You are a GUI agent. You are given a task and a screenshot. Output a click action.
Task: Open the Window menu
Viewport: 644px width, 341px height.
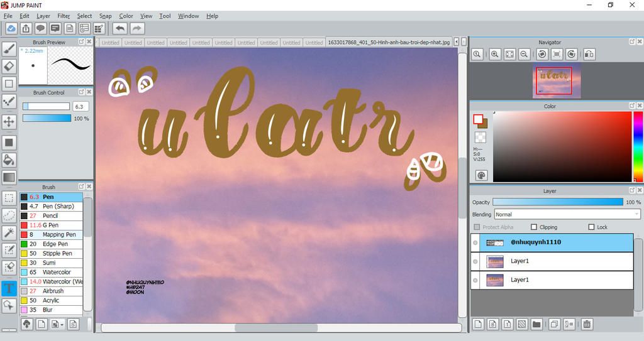tap(189, 16)
